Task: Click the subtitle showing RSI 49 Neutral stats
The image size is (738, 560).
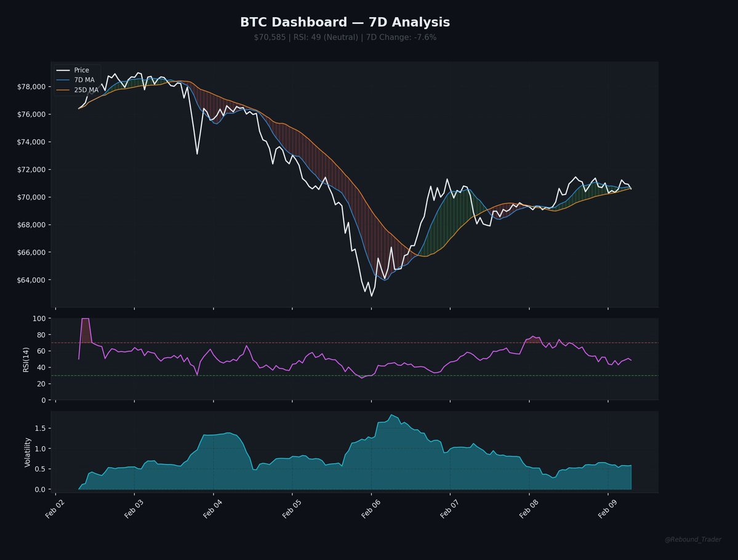Action: [x=346, y=37]
